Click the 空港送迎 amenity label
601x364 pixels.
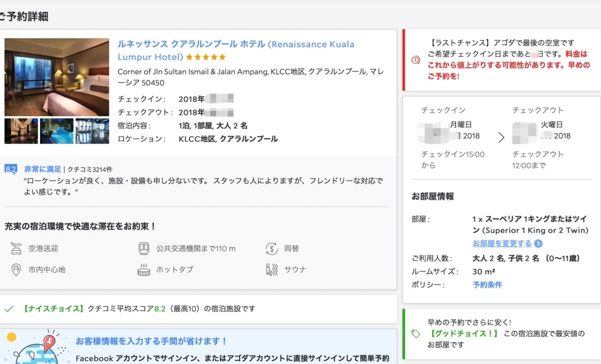click(x=43, y=249)
